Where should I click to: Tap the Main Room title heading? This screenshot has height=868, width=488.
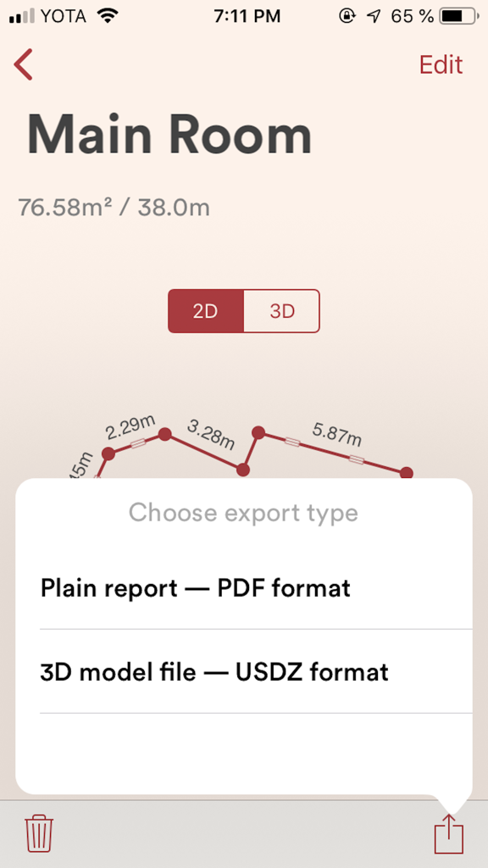click(x=169, y=133)
